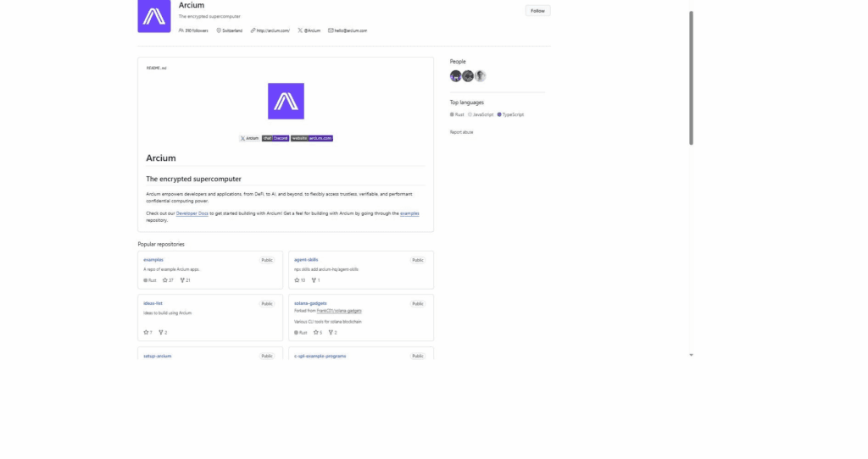The image size is (868, 459).
Task: Click the scrollbar down arrow
Action: [x=691, y=355]
